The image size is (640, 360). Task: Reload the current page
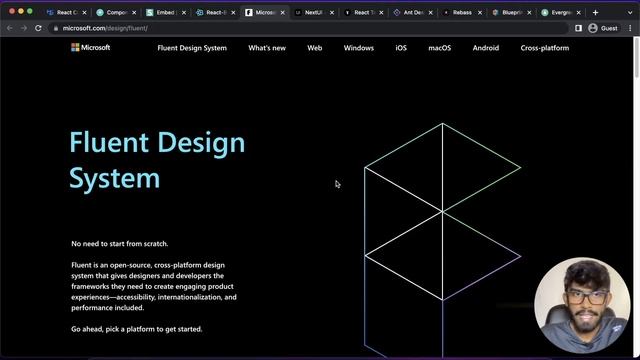[x=38, y=28]
